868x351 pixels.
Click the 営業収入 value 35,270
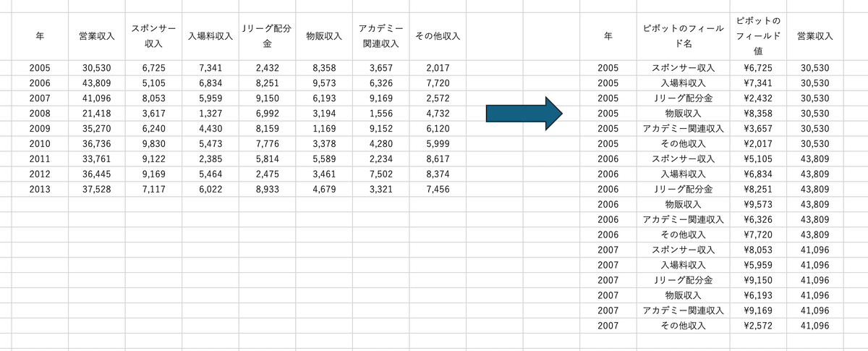pos(96,128)
